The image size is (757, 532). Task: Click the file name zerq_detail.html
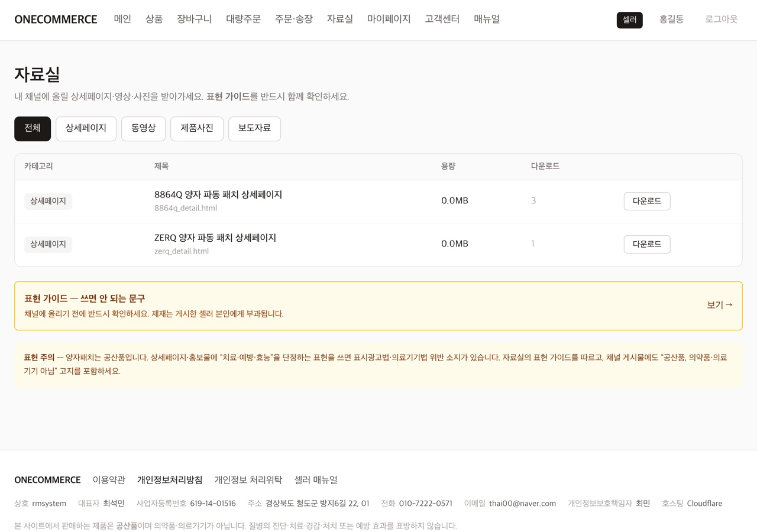pyautogui.click(x=182, y=251)
